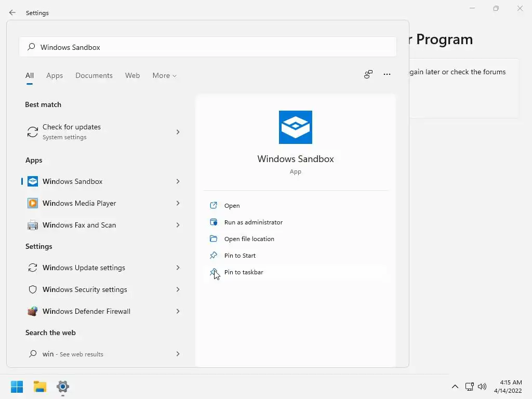Expand Windows Update settings chevron
Image resolution: width=532 pixels, height=399 pixels.
pos(178,268)
